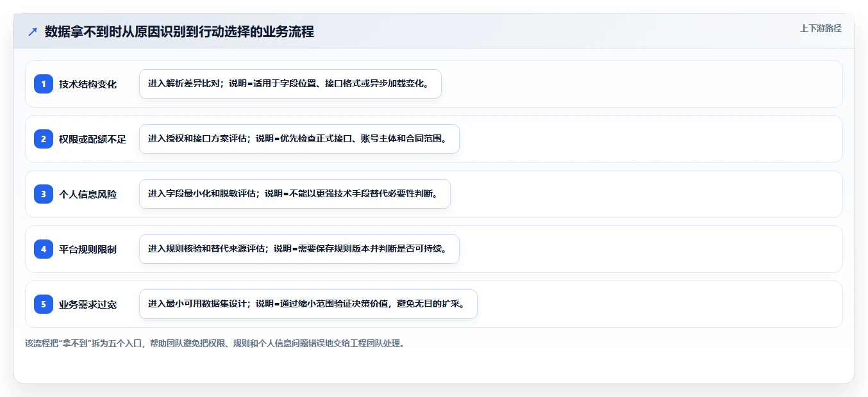Click the number 1 step badge
This screenshot has width=868, height=397.
pos(44,84)
